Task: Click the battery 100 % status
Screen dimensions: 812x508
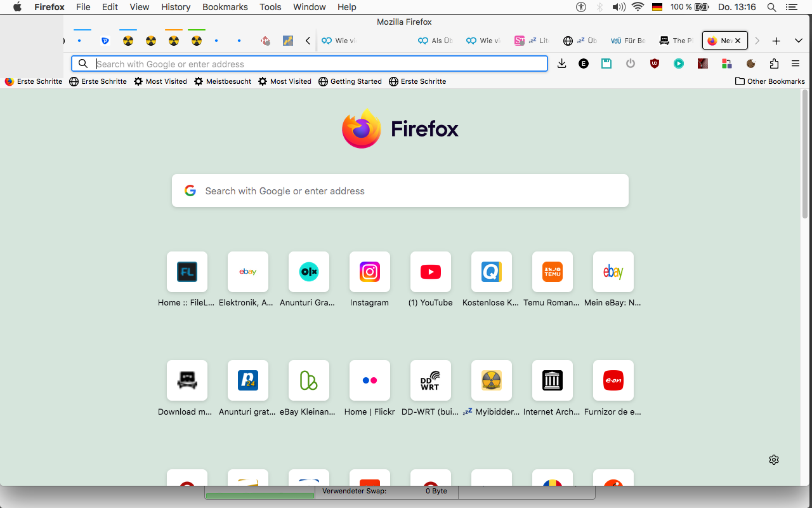Action: pos(689,7)
